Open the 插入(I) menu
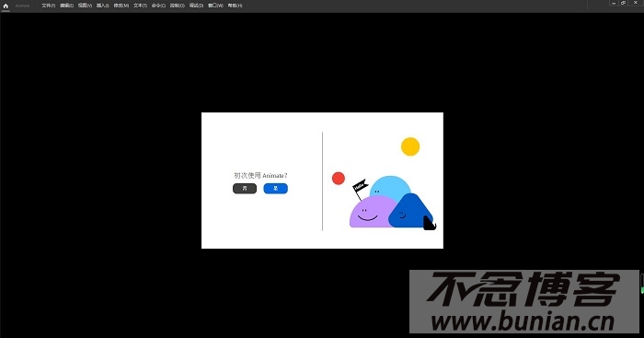 103,6
